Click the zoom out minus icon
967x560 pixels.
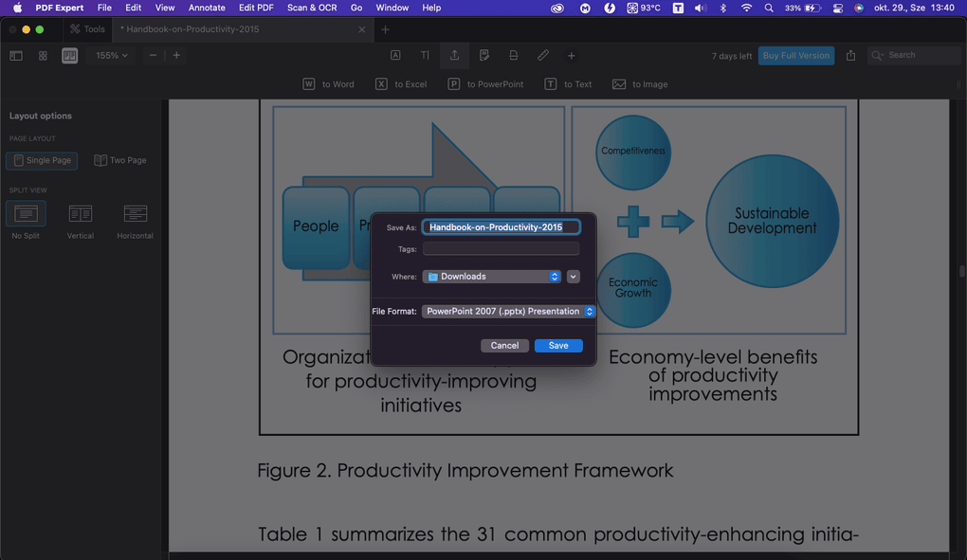[x=153, y=56]
